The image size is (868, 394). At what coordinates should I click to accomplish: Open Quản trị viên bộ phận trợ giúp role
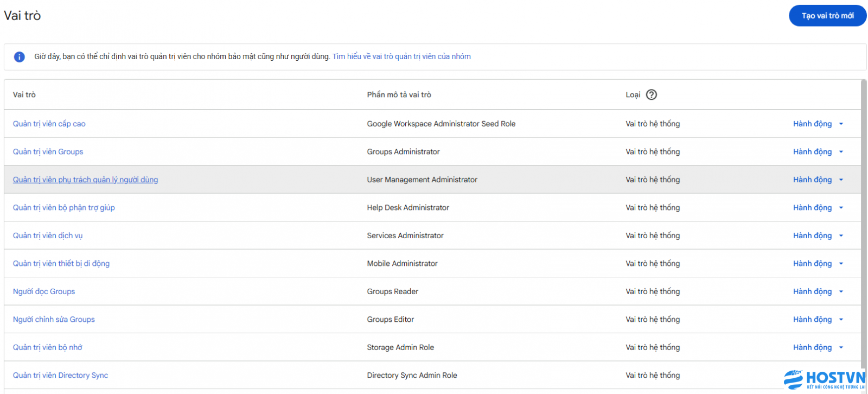tap(64, 207)
